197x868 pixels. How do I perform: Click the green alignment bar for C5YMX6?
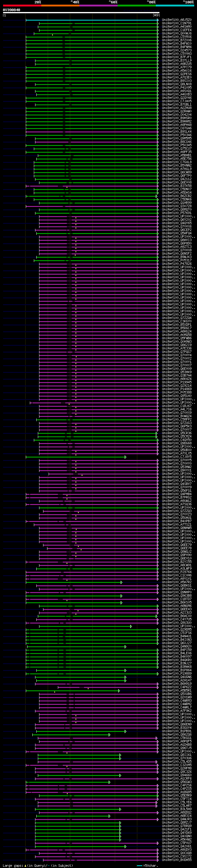point(92,37)
